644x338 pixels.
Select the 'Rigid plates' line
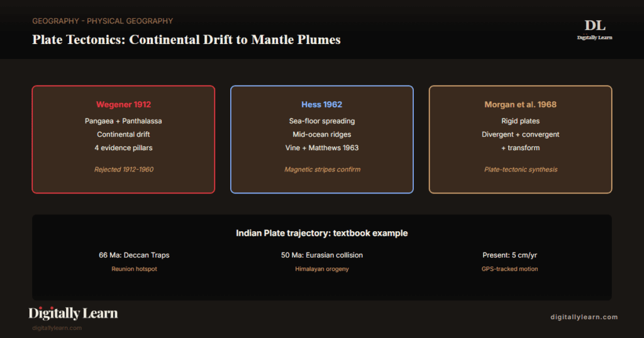[x=520, y=121]
